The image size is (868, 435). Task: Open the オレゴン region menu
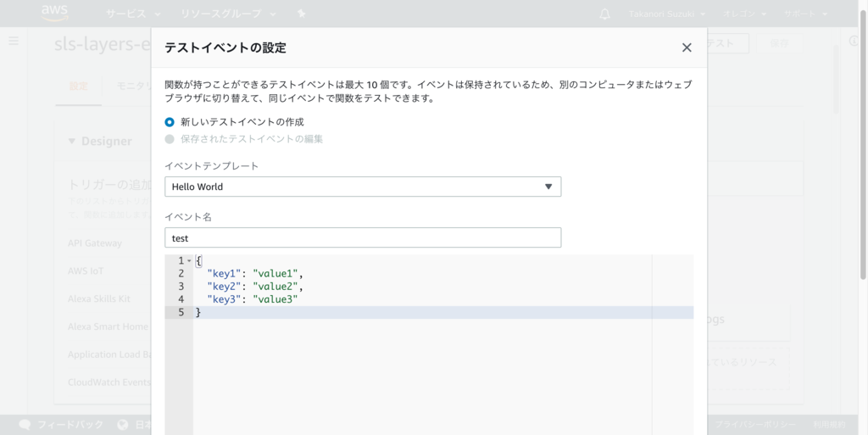[x=744, y=14]
